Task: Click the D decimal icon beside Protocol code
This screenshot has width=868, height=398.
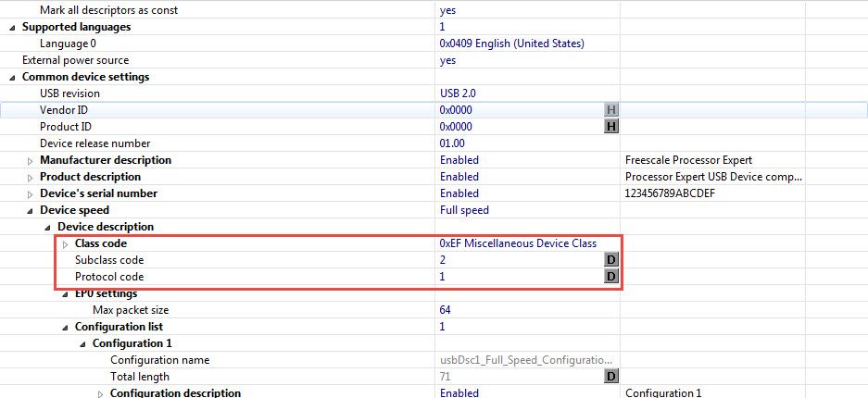Action: (x=610, y=277)
